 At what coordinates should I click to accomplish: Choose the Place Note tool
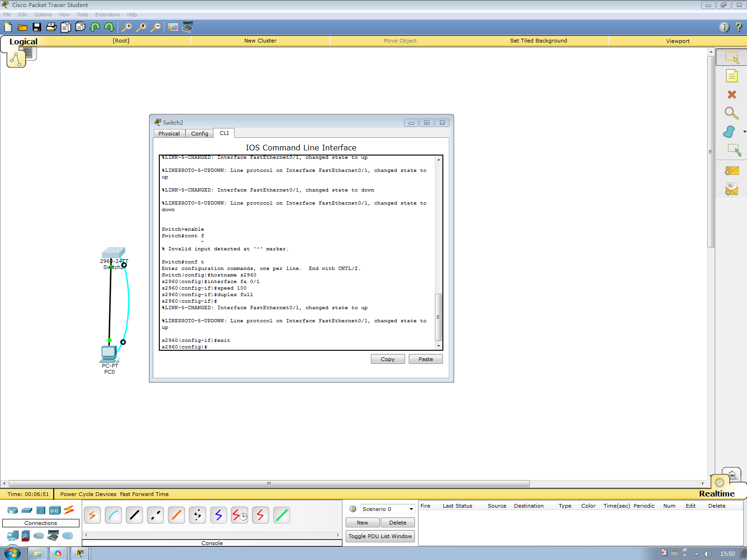point(732,76)
